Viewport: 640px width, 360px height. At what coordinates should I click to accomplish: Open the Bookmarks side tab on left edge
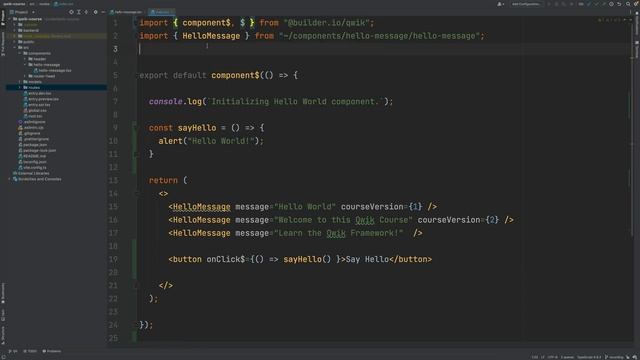3,293
